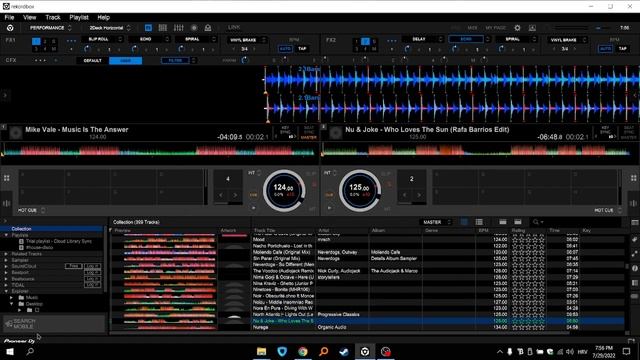Viewport: 640px width, 360px height.
Task: Open the File menu
Action: click(x=9, y=18)
